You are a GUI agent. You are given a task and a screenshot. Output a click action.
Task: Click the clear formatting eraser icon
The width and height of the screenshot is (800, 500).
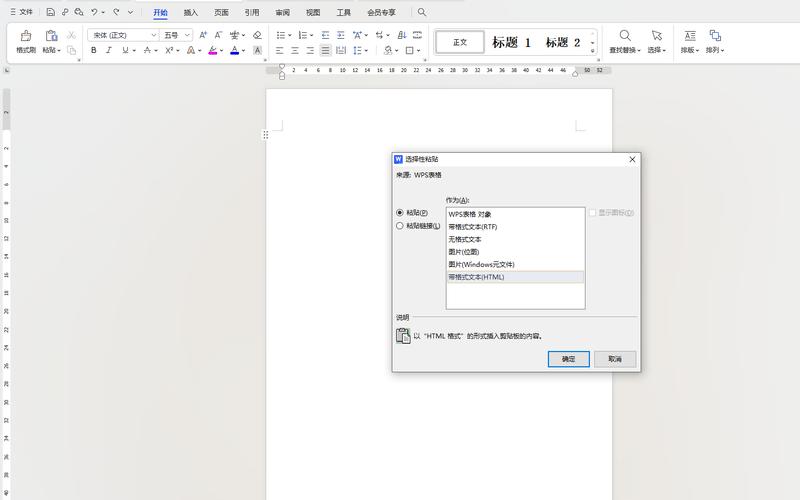(x=257, y=35)
